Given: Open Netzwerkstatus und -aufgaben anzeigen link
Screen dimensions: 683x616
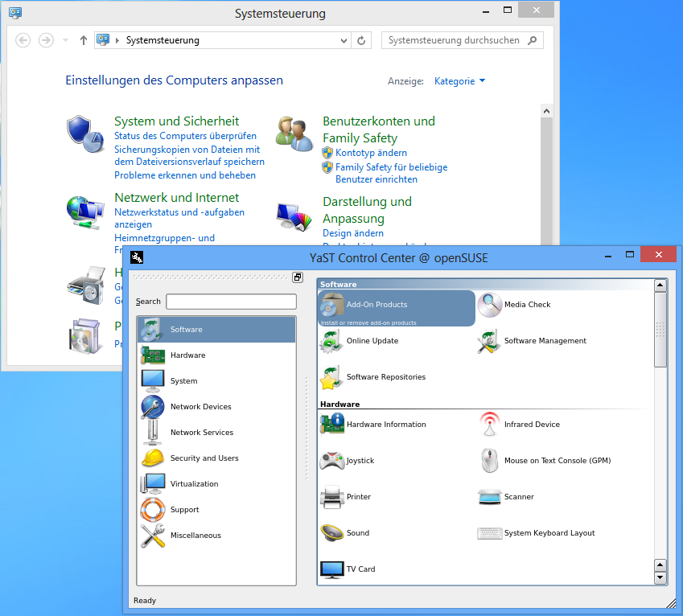Looking at the screenshot, I should tap(179, 218).
